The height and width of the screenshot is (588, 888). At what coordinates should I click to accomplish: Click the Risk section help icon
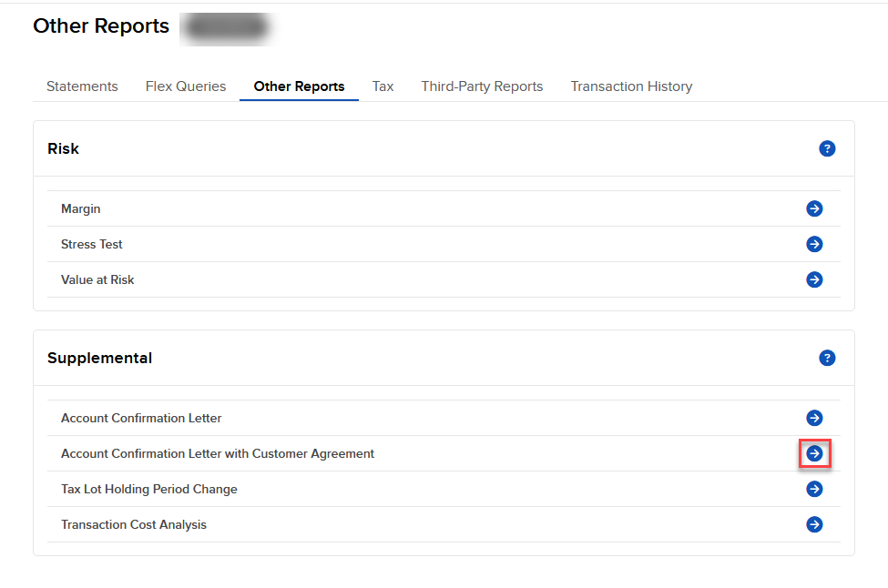[x=827, y=147]
